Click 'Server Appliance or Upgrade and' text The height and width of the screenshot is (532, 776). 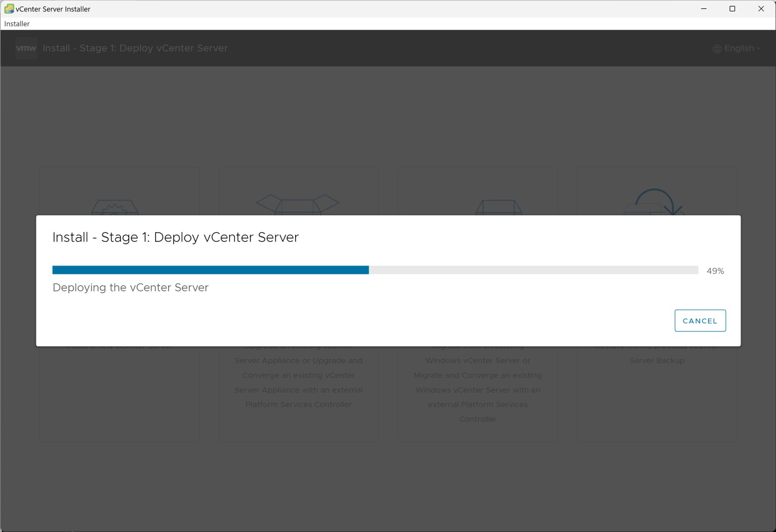299,361
